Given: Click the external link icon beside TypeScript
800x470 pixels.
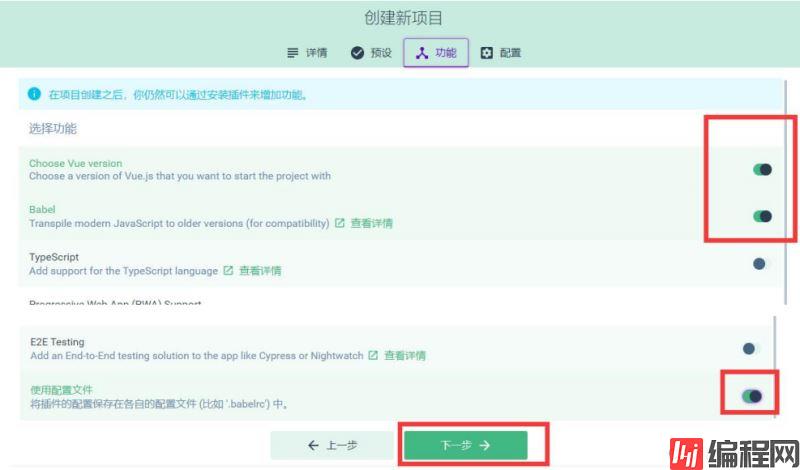Looking at the screenshot, I should [228, 271].
